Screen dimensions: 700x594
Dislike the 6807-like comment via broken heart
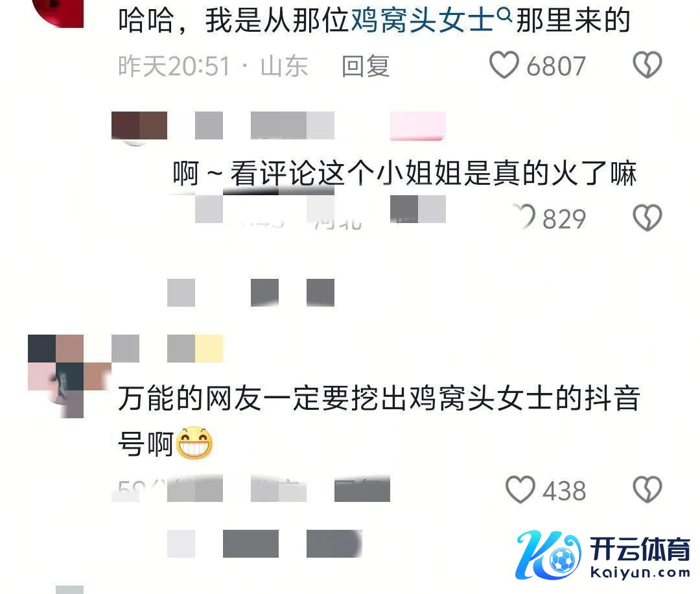click(x=647, y=65)
